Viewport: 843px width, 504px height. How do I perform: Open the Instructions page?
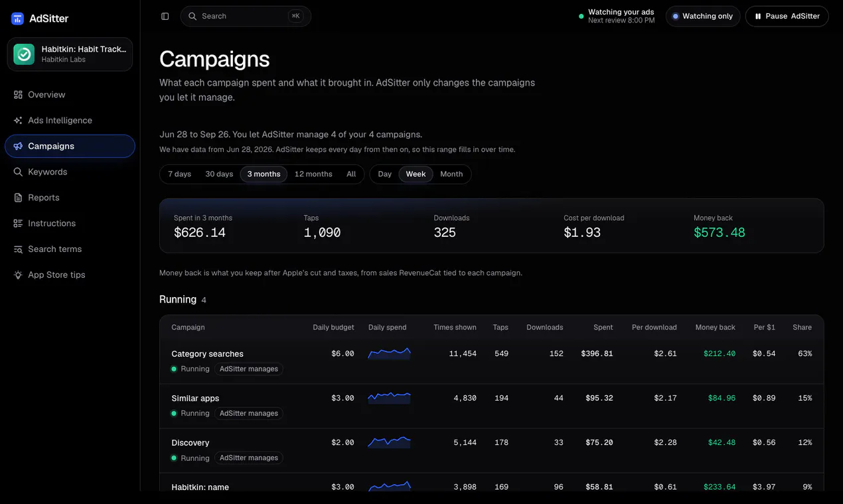[70, 223]
